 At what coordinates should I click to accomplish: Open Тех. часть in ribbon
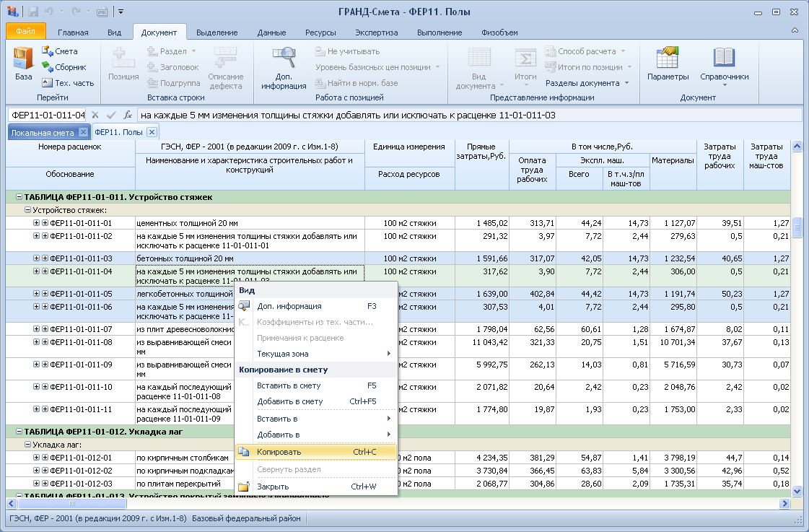pos(68,82)
